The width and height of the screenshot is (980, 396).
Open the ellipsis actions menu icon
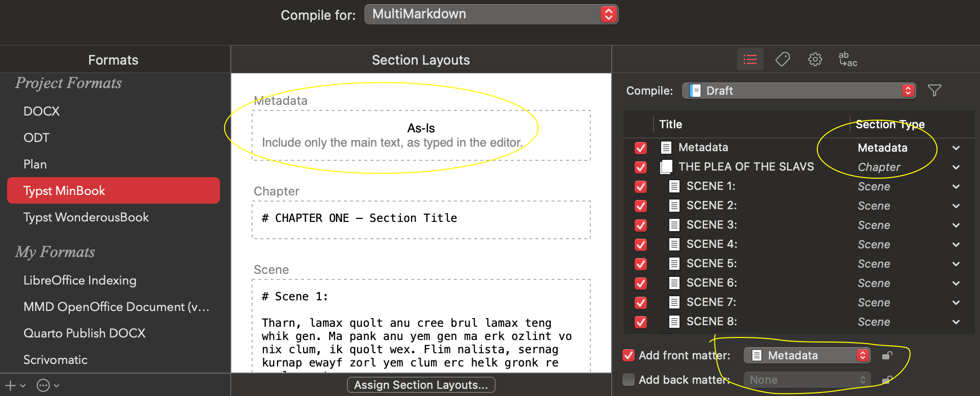[x=43, y=386]
